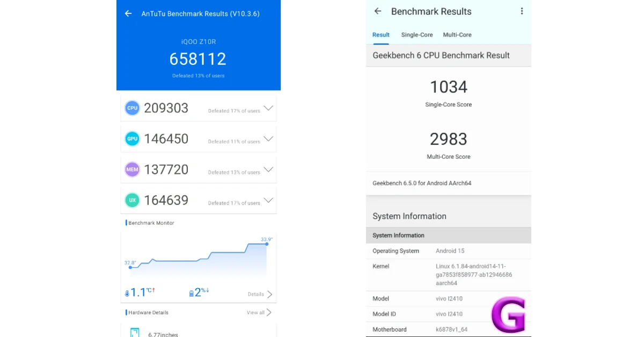Select the k6878v1_64 motherboard value
Image resolution: width=644 pixels, height=337 pixels.
pyautogui.click(x=451, y=329)
